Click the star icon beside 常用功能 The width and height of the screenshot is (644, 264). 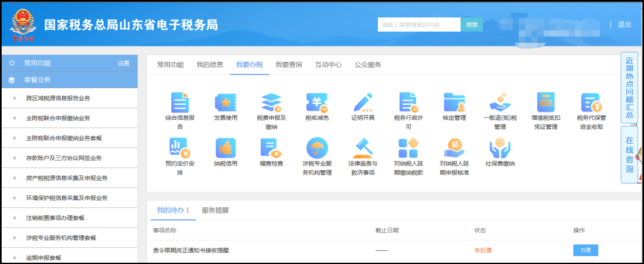coord(11,63)
